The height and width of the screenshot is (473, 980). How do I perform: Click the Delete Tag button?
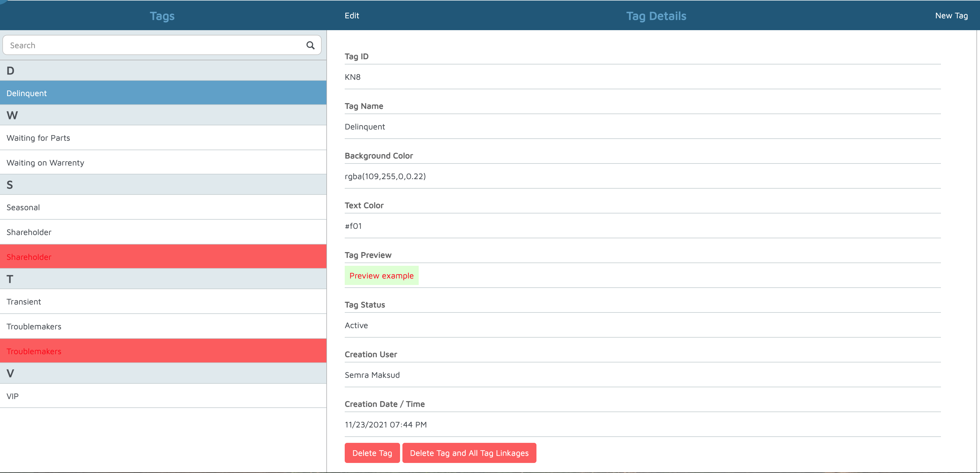coord(372,453)
